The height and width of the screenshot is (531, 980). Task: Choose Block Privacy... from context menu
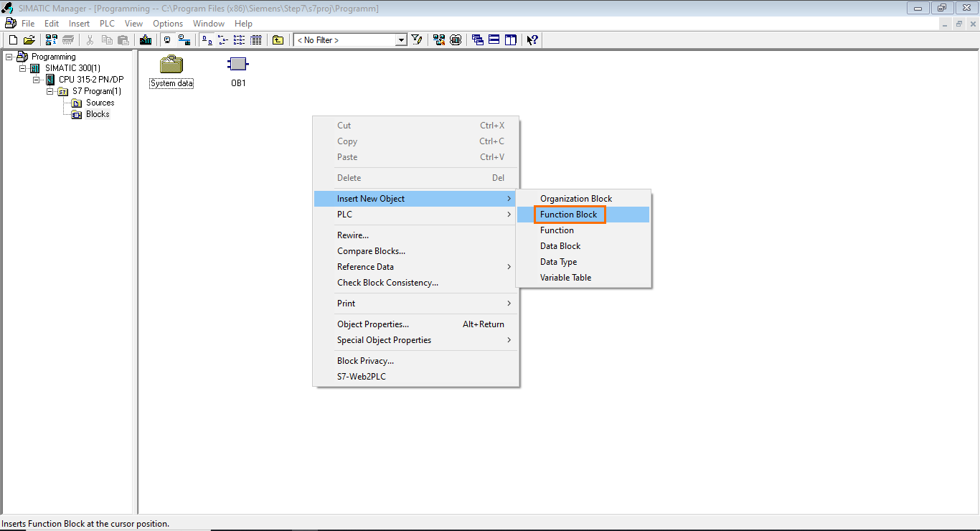coord(415,361)
